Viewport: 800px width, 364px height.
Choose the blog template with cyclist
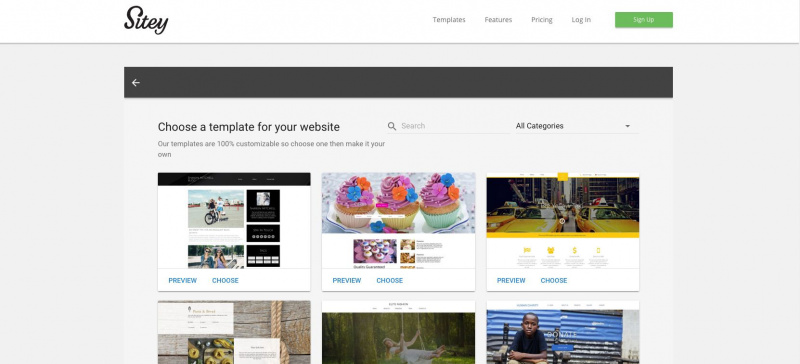pyautogui.click(x=225, y=280)
